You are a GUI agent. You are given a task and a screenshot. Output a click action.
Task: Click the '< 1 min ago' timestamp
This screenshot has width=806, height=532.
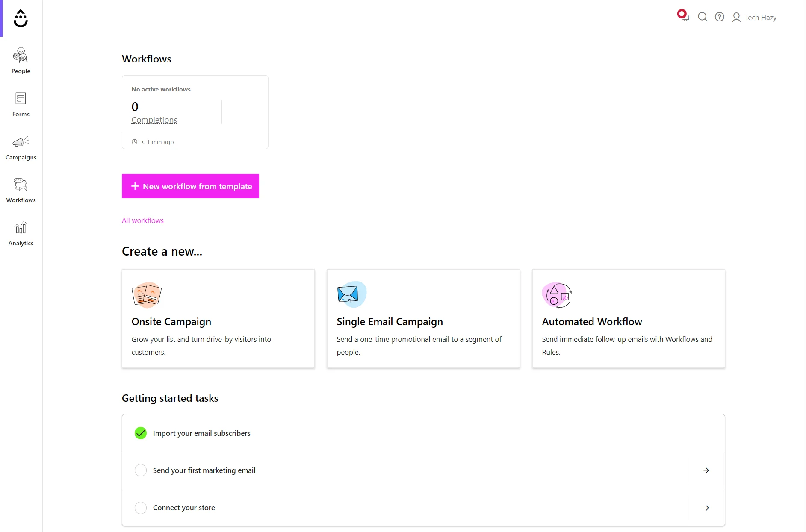coord(157,142)
